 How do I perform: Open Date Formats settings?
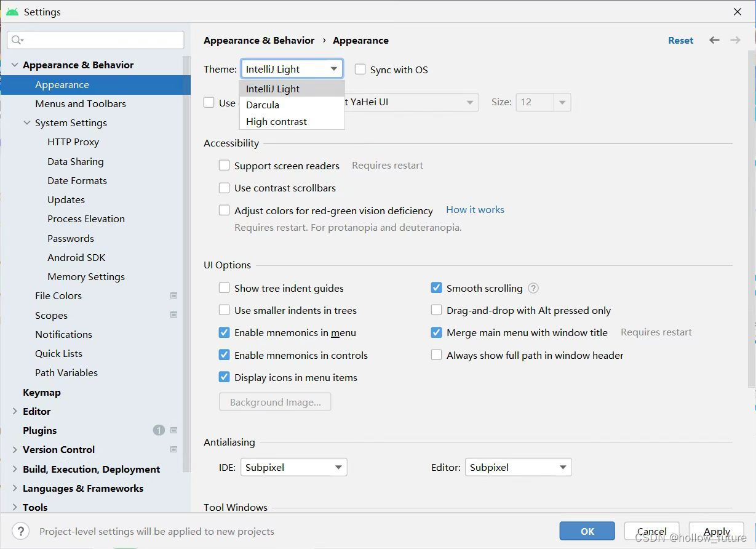click(x=77, y=180)
